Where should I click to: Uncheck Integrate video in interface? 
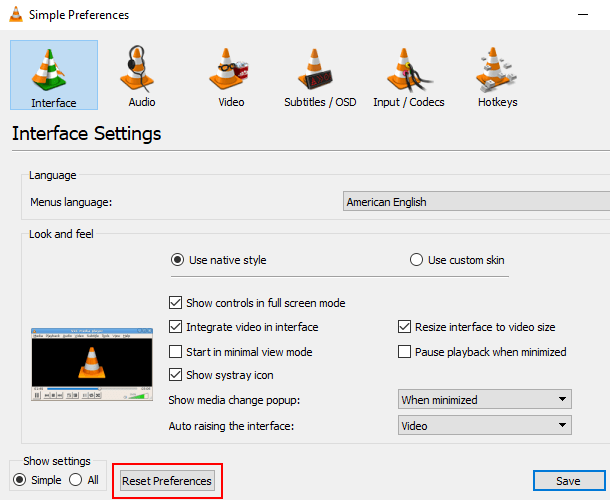177,327
